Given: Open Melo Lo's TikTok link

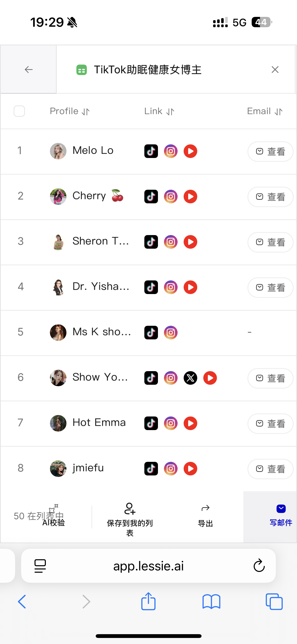Looking at the screenshot, I should (151, 151).
